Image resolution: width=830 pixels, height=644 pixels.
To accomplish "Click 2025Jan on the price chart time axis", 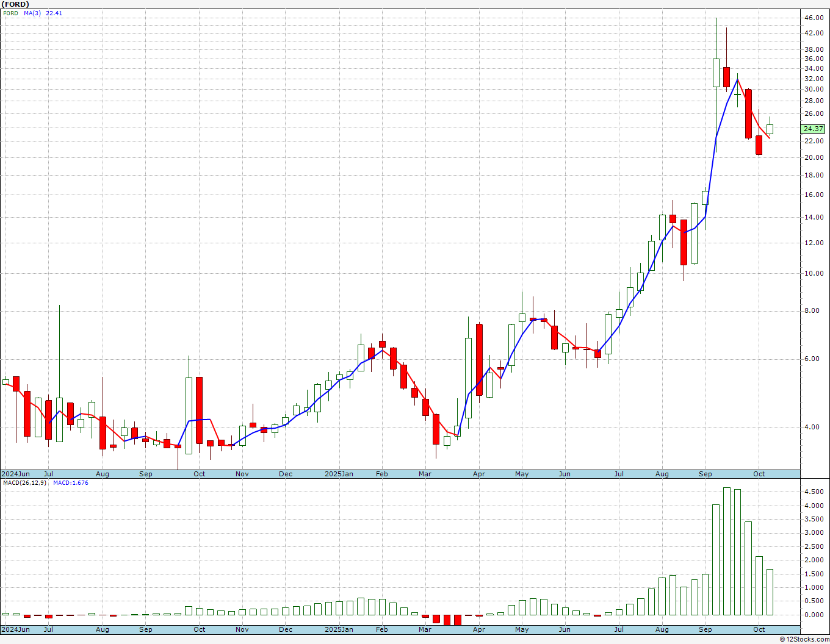I will [339, 474].
